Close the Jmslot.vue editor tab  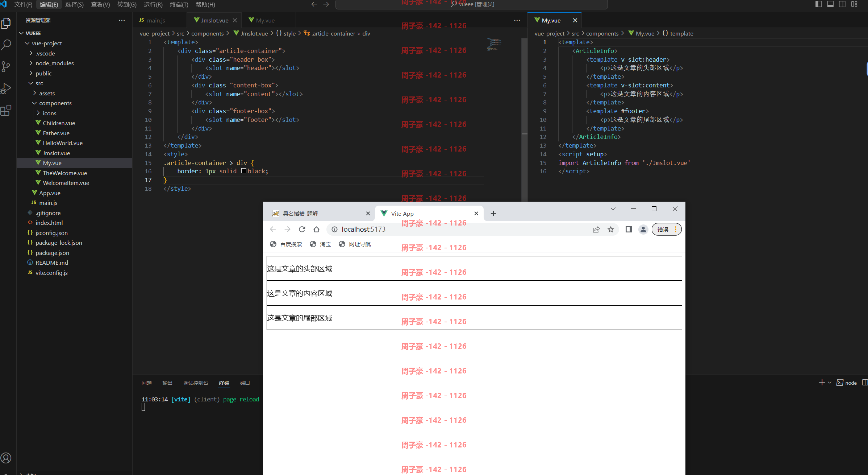tap(235, 20)
